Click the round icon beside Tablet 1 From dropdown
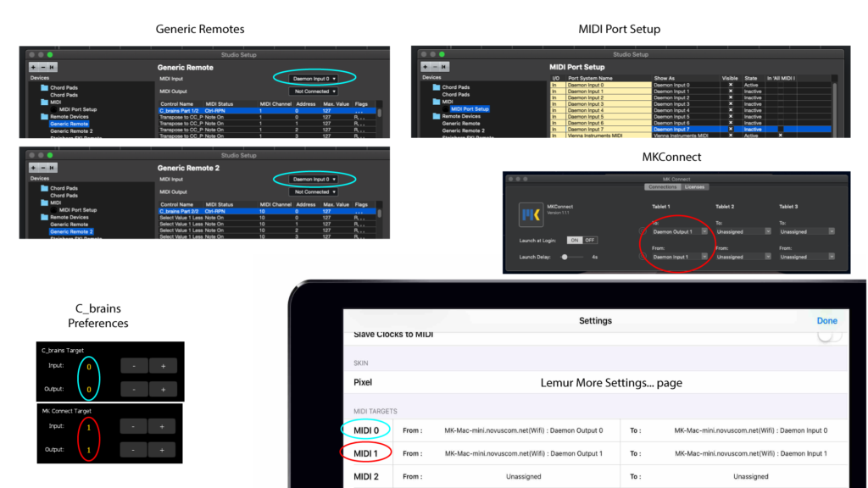This screenshot has height=488, width=868. [x=643, y=257]
